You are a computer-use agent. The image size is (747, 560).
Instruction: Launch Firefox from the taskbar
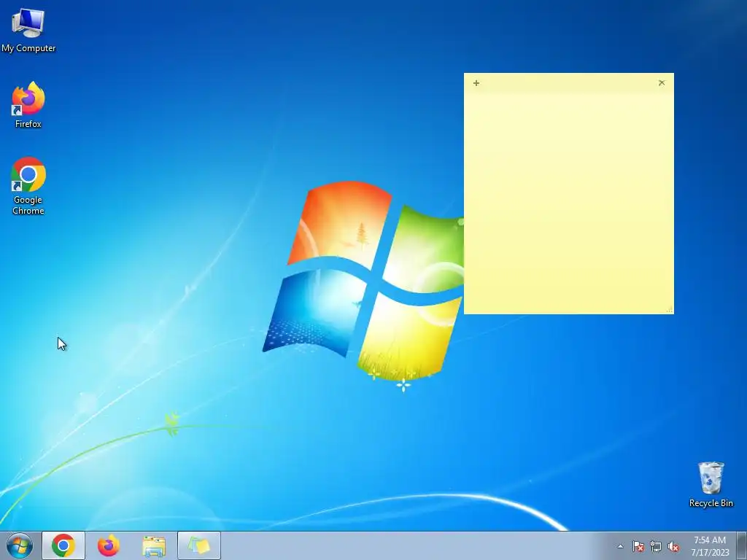pyautogui.click(x=109, y=545)
